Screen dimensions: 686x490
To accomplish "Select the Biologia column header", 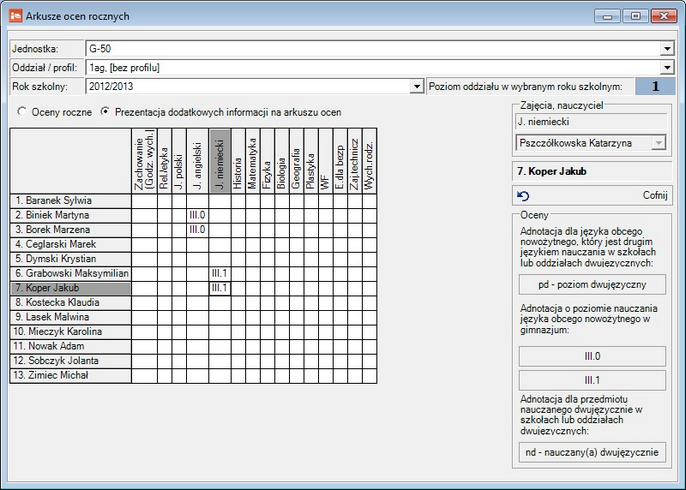I will (x=282, y=161).
